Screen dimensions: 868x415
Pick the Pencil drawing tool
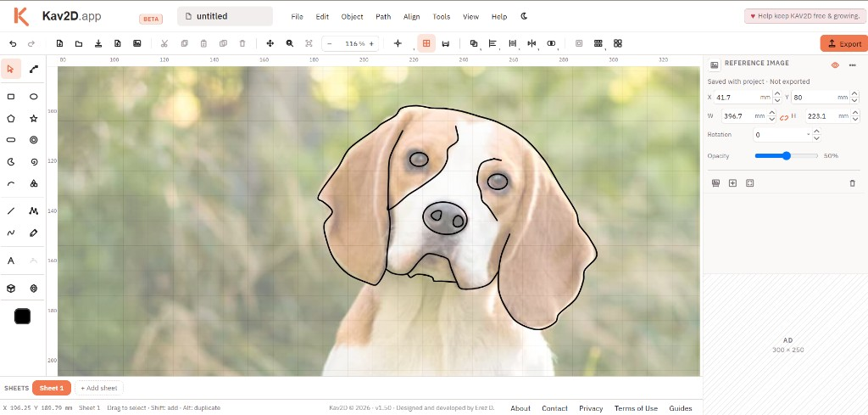34,233
